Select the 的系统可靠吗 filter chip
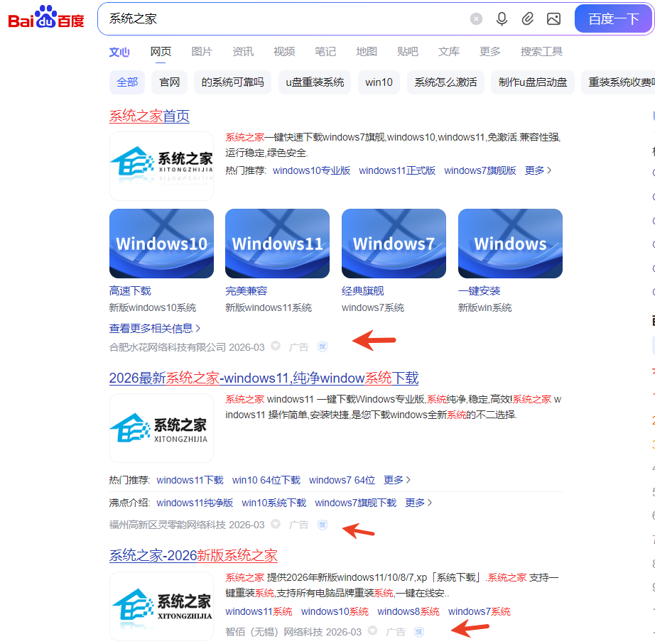This screenshot has width=655, height=644. click(232, 82)
